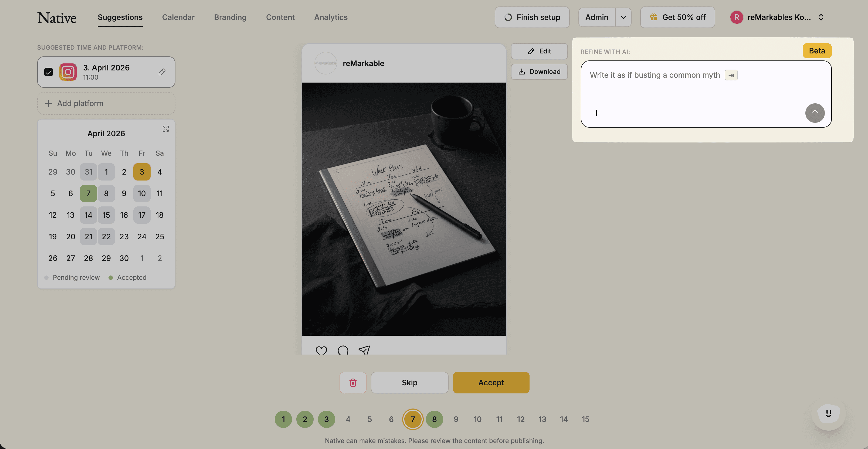Switch to the Calendar tab
Screen dimensions: 868x449
[178, 17]
